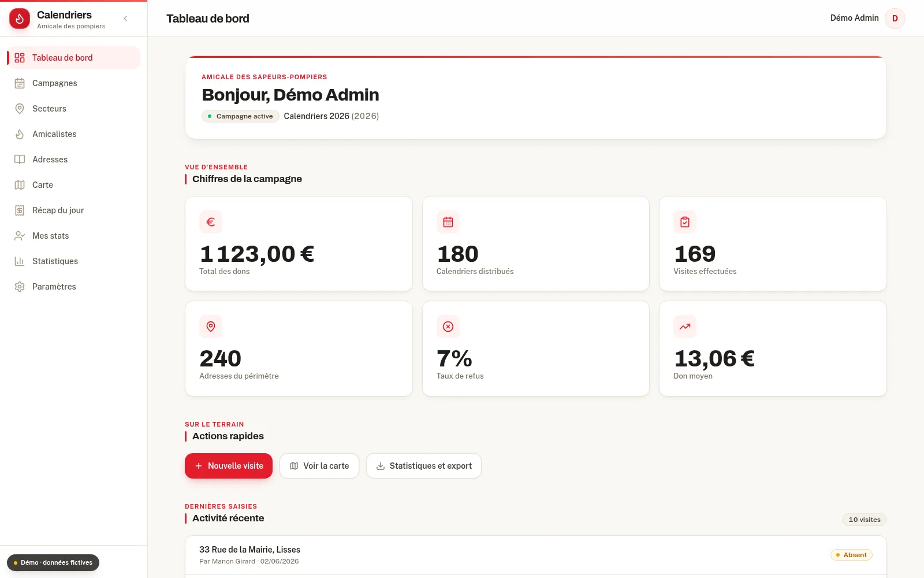924x578 pixels.
Task: Click the pin icon on Adresses du périmètre card
Action: (x=211, y=327)
